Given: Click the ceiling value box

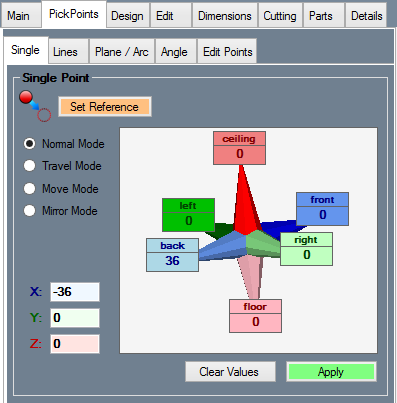Looking at the screenshot, I should point(239,154).
